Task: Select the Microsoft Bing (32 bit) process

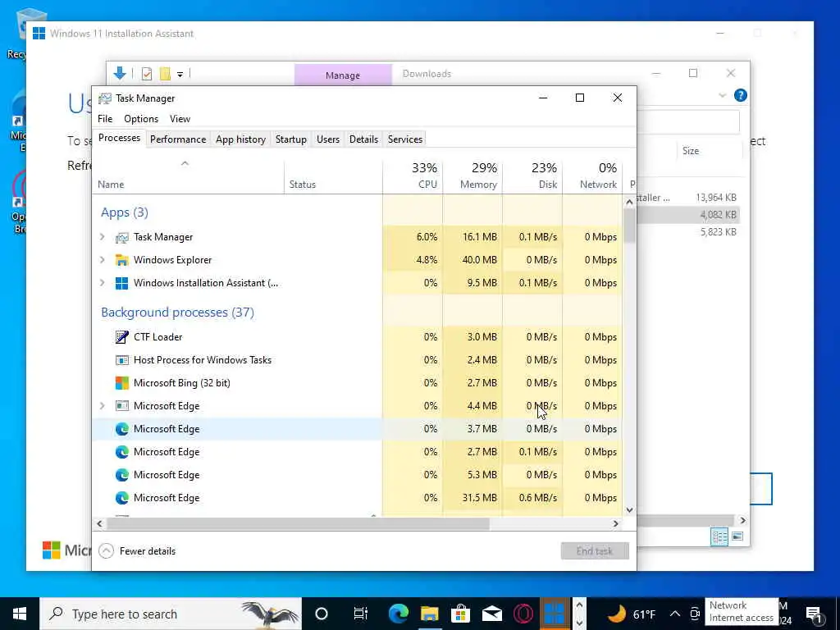Action: point(181,383)
